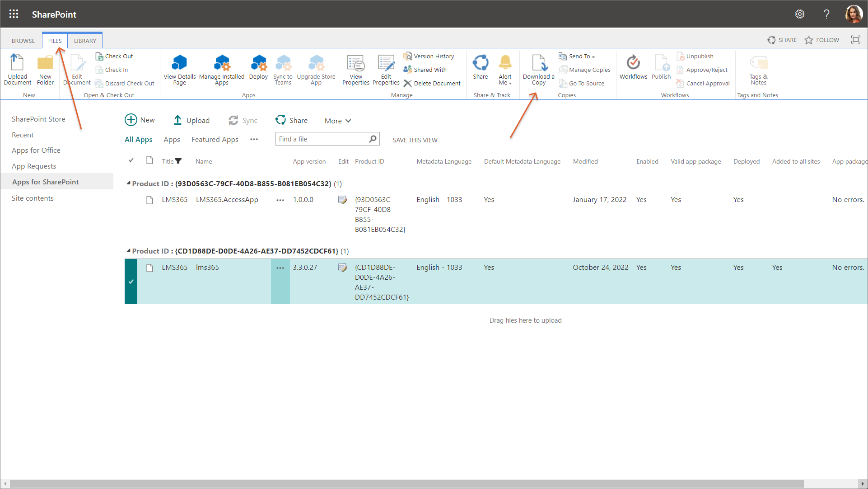Open Site contents in left navigation

[33, 198]
